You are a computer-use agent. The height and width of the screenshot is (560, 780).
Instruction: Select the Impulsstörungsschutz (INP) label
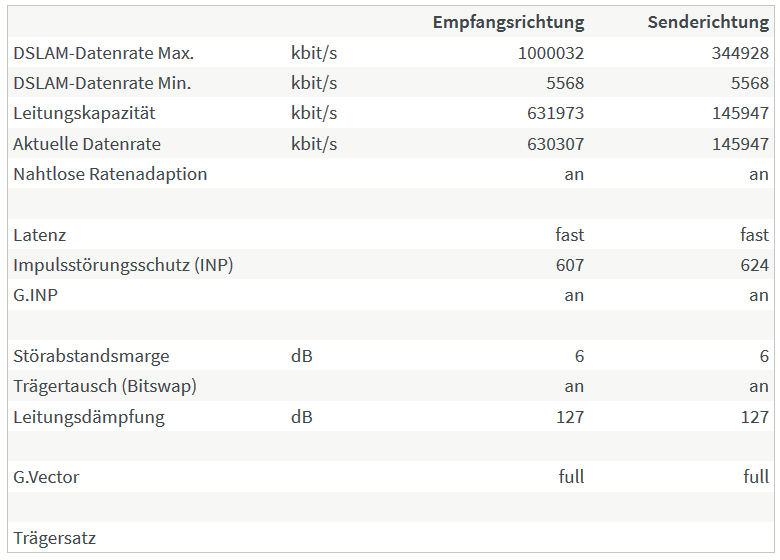click(123, 265)
